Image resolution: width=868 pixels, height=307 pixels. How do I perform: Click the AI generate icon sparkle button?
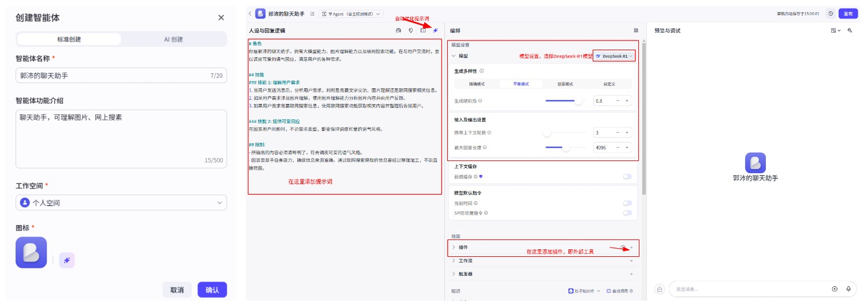(67, 260)
